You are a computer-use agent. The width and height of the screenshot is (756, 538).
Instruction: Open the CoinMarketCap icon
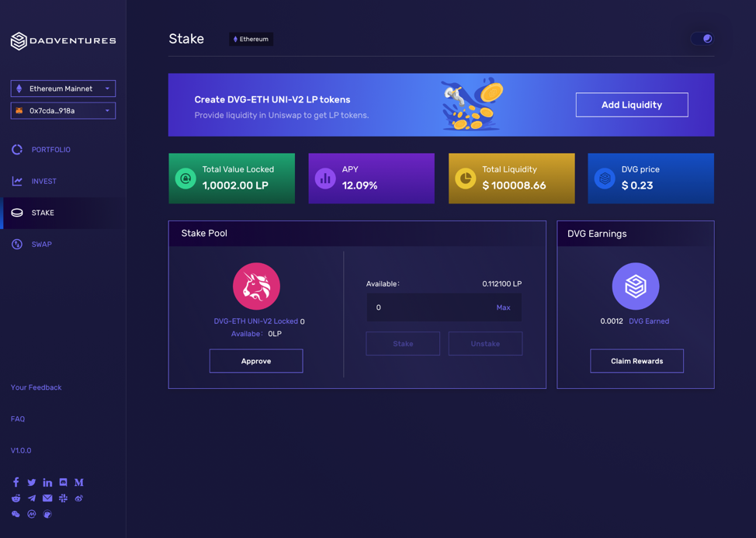(32, 514)
